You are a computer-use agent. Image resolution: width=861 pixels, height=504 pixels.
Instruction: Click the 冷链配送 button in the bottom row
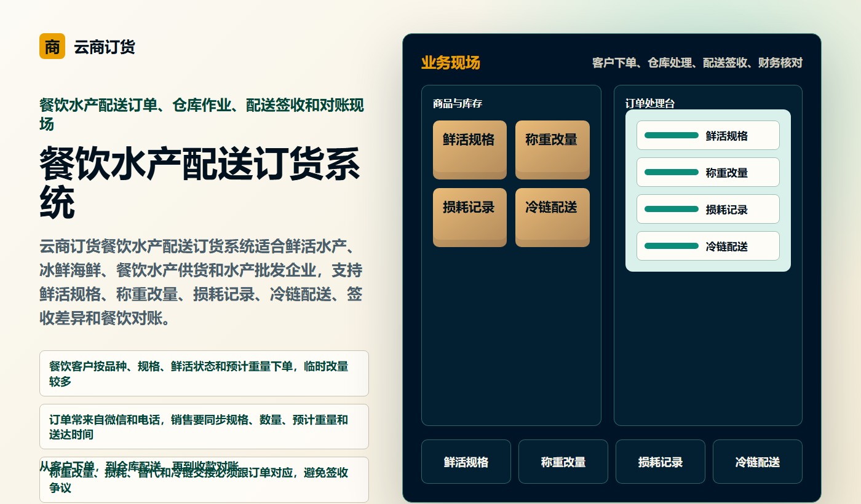[758, 462]
